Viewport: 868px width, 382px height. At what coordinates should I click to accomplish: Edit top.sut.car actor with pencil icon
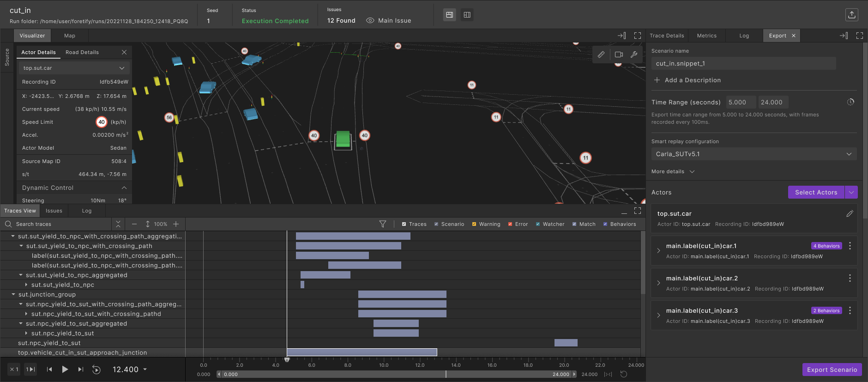click(x=850, y=214)
